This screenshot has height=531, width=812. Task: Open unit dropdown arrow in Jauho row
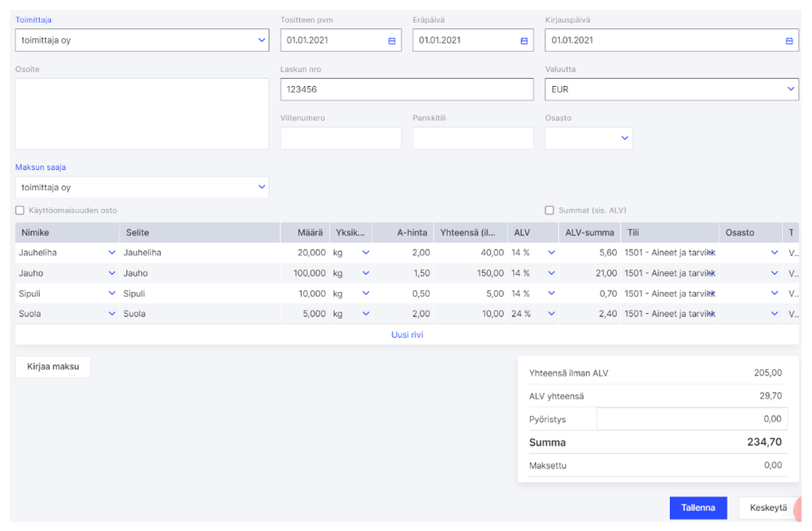click(366, 273)
